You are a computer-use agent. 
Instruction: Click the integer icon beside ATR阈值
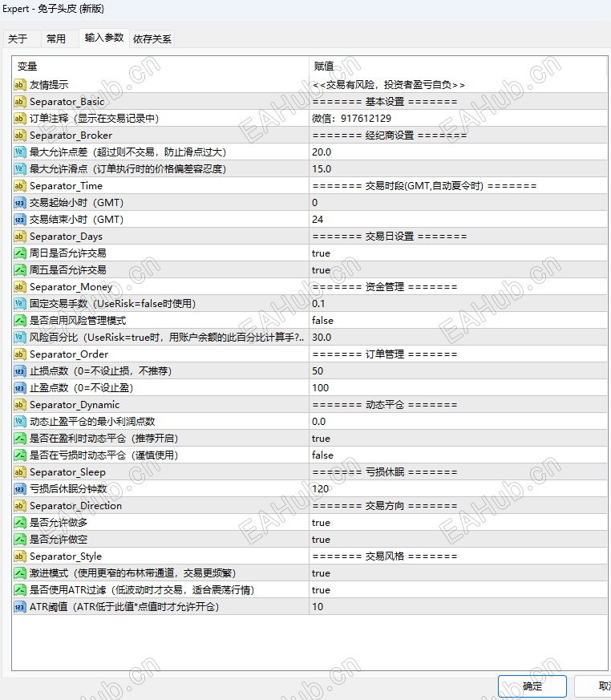[x=19, y=607]
